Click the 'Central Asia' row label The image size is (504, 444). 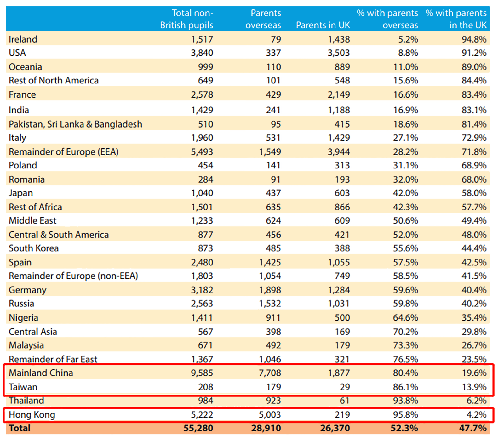tap(33, 332)
